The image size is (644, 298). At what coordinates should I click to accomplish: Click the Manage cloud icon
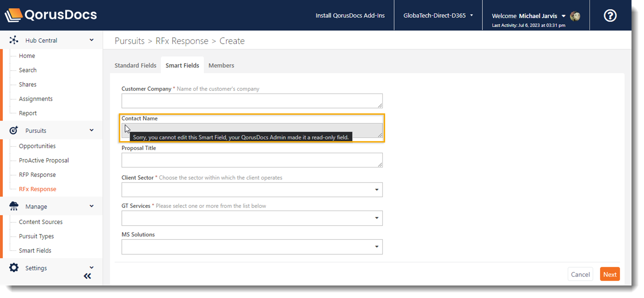pyautogui.click(x=14, y=206)
